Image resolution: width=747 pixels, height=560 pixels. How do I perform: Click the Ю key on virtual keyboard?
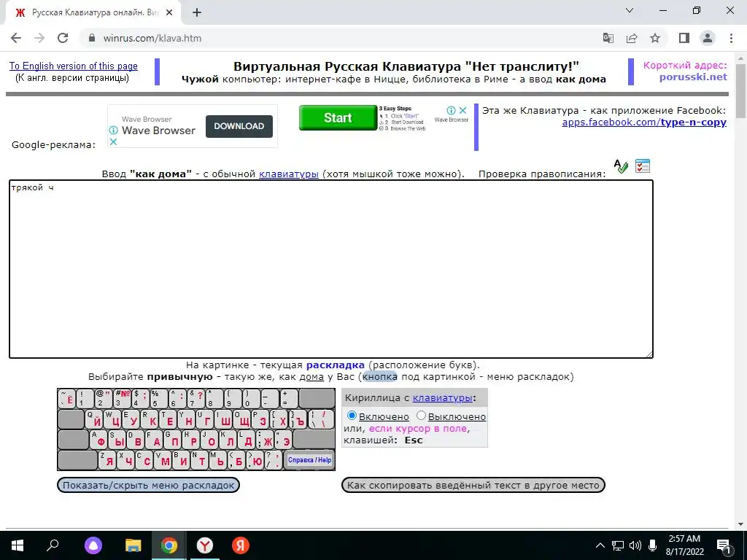tap(255, 461)
